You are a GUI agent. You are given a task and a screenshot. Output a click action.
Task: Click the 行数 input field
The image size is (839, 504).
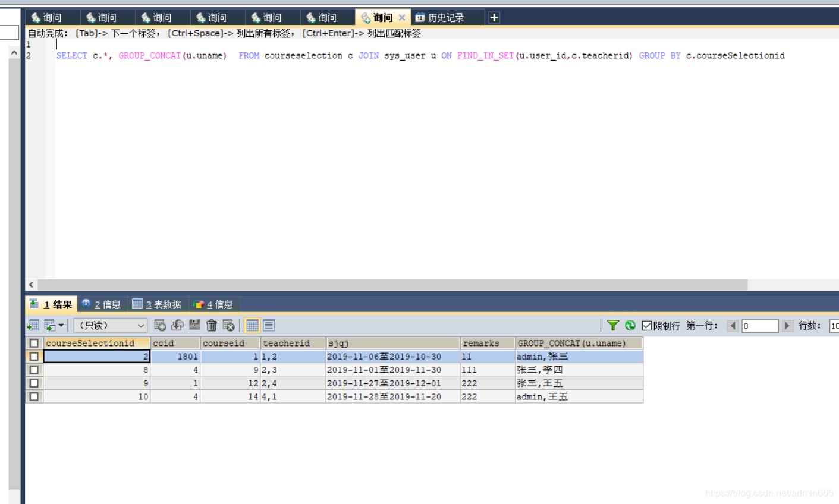(x=834, y=326)
